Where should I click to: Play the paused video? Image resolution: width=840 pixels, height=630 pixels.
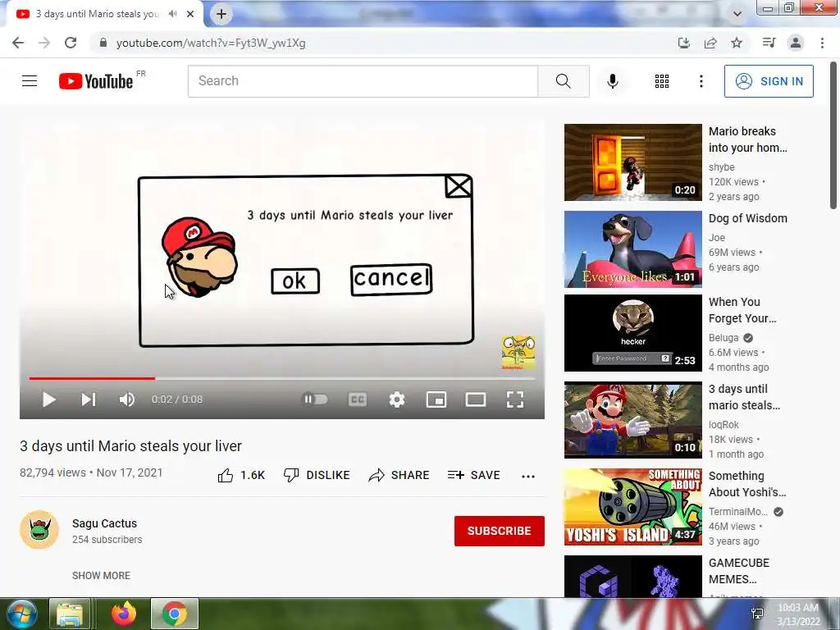[48, 399]
